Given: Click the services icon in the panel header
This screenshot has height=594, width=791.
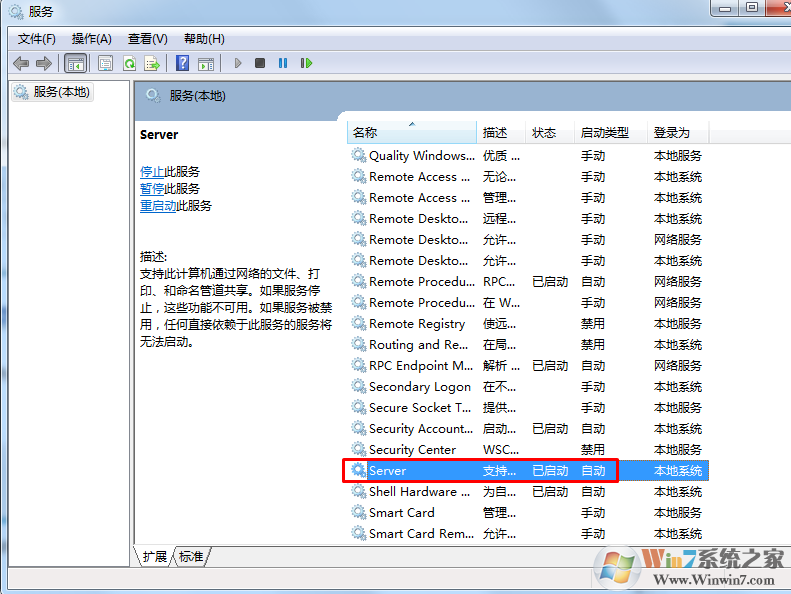Looking at the screenshot, I should 153,95.
